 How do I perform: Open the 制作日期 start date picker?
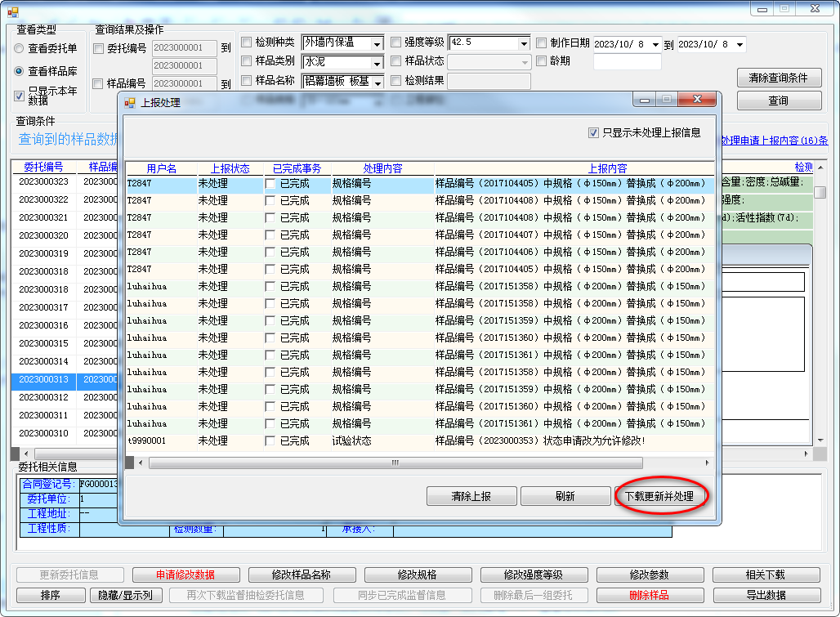pyautogui.click(x=654, y=44)
